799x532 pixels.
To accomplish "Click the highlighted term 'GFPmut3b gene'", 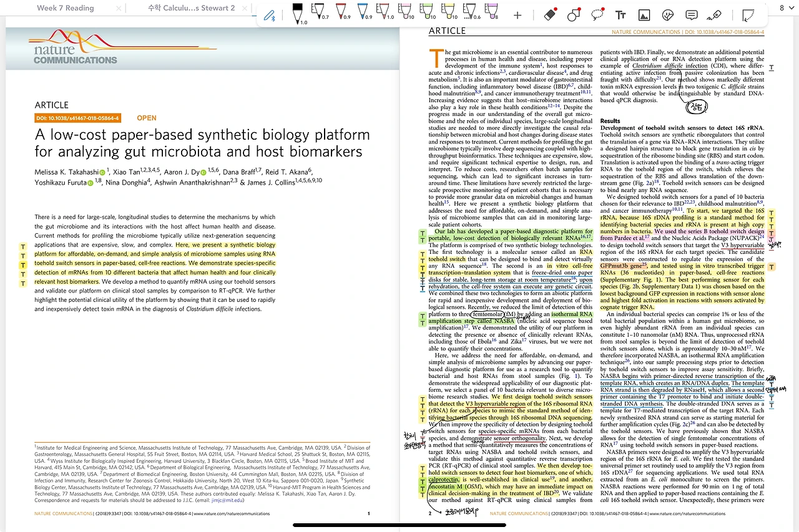I will click(624, 266).
